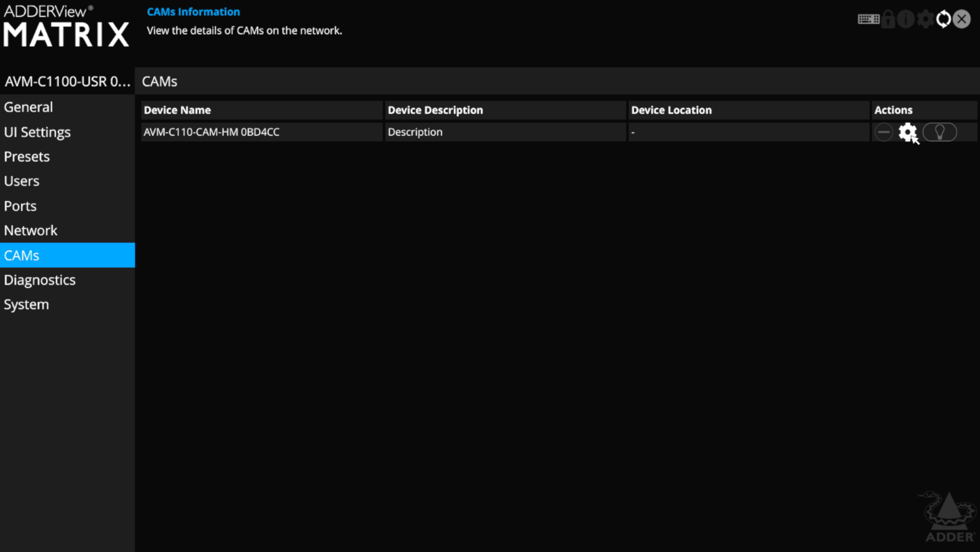
Task: Click the refresh arrows icon
Action: pos(943,19)
